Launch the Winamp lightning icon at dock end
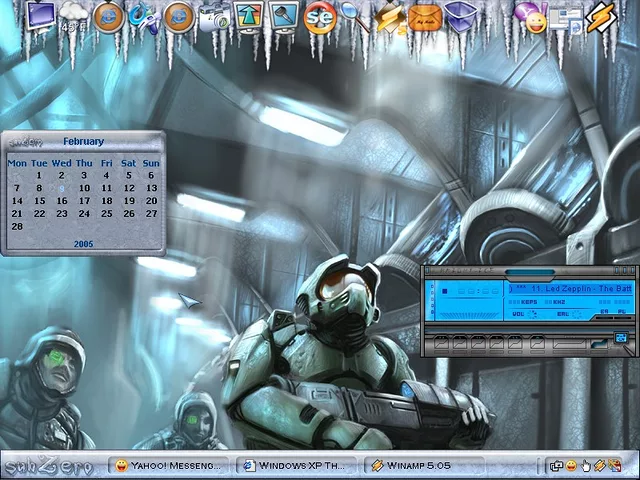This screenshot has height=480, width=640. pos(601,18)
